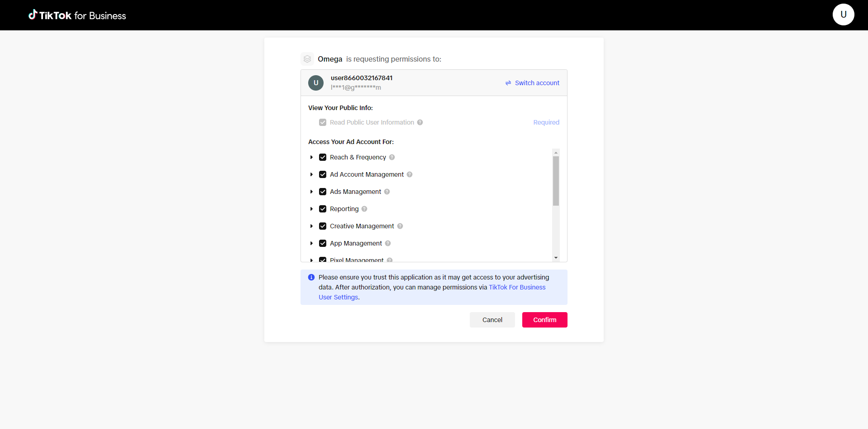This screenshot has width=868, height=429.
Task: Uncheck the Reach & Frequency checkbox
Action: coord(323,157)
